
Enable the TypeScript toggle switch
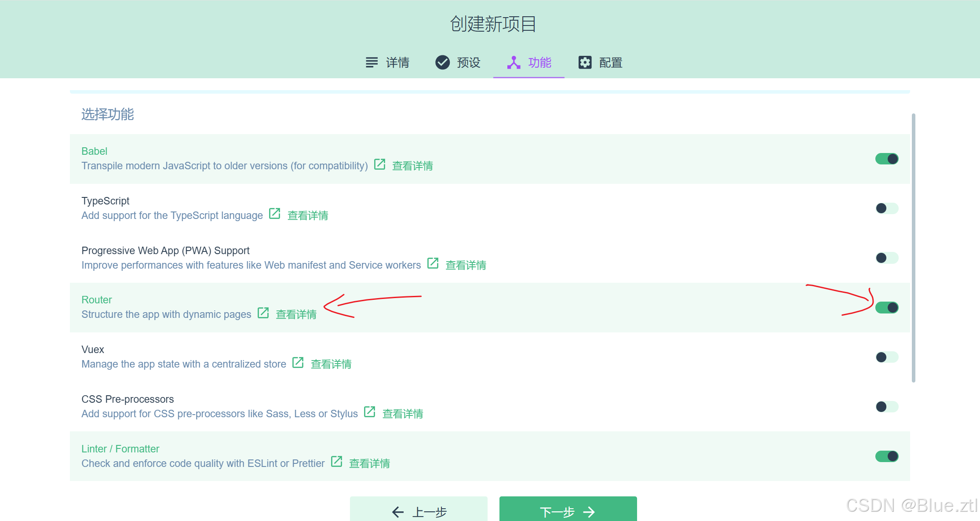[x=886, y=208]
